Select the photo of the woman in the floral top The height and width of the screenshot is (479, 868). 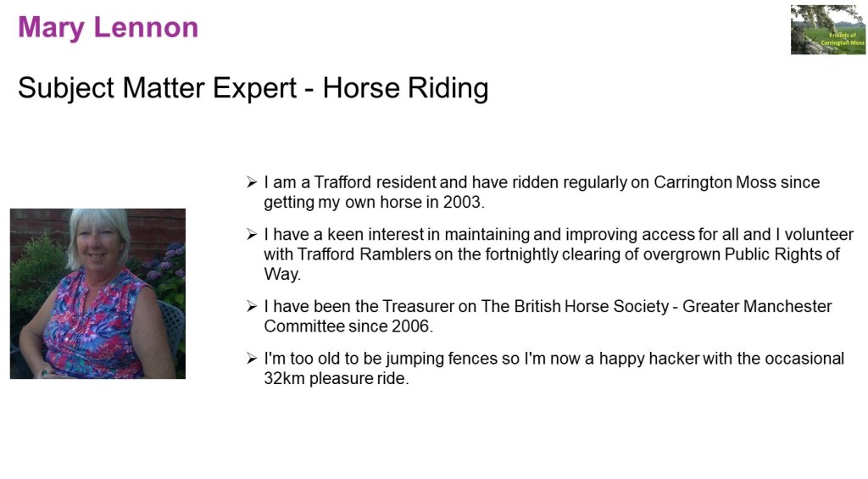97,293
